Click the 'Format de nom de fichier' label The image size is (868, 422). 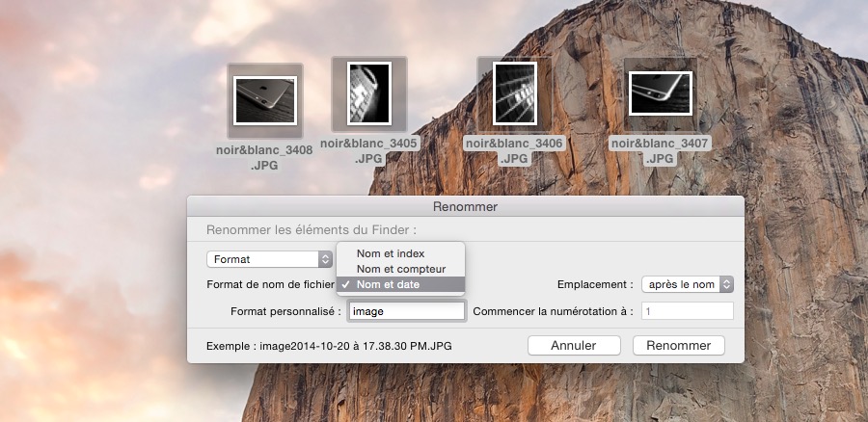pyautogui.click(x=270, y=284)
